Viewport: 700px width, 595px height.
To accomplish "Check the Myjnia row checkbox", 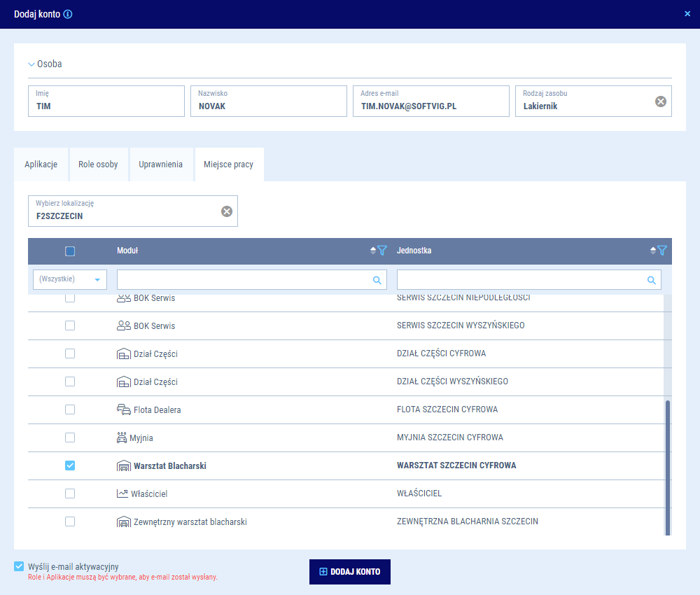I will pyautogui.click(x=70, y=437).
